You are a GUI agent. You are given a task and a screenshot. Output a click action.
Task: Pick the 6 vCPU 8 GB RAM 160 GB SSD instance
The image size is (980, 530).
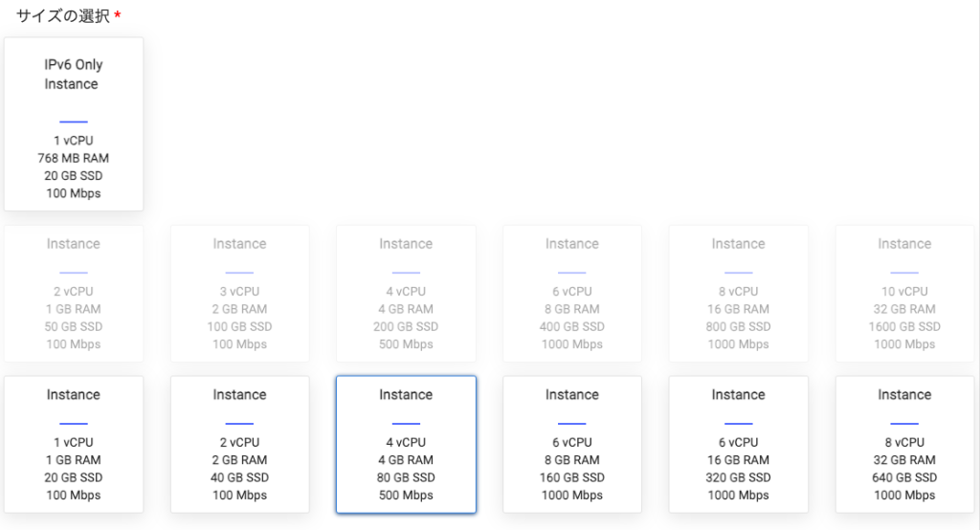572,444
